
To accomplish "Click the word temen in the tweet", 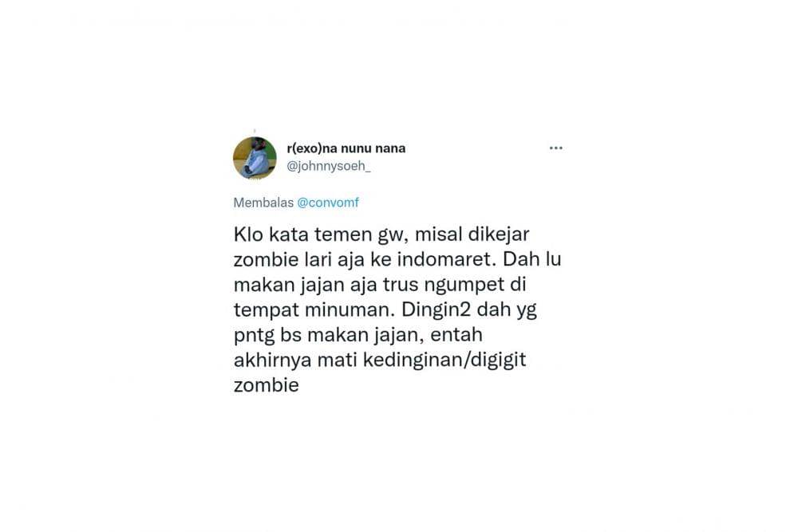I will (342, 234).
